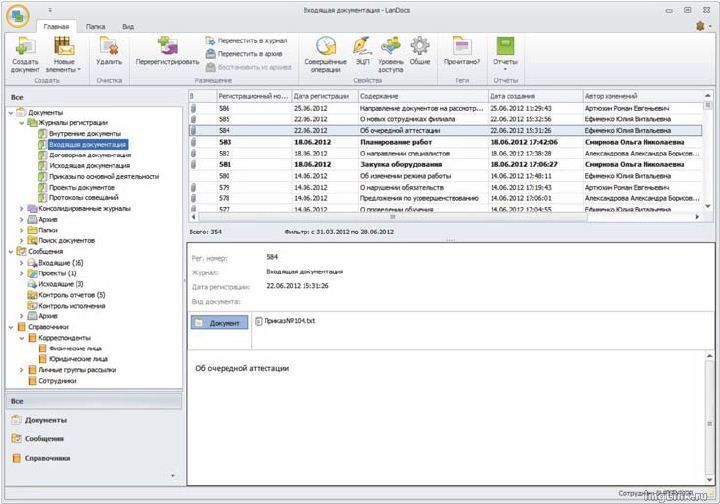Screen dimensions: 720x504
Task: Click attachment icon of row 585
Action: point(193,119)
